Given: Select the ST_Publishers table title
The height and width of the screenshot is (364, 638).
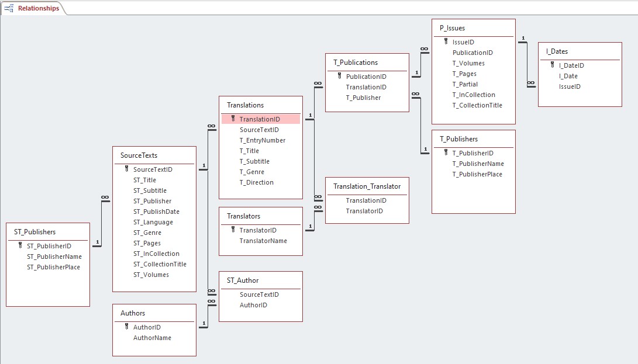Looking at the screenshot, I should tap(35, 232).
